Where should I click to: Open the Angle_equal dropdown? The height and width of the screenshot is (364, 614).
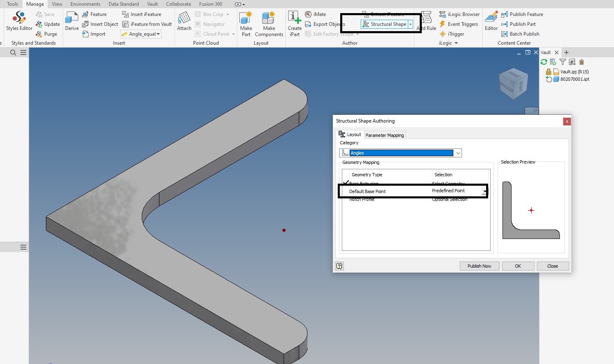click(x=141, y=34)
